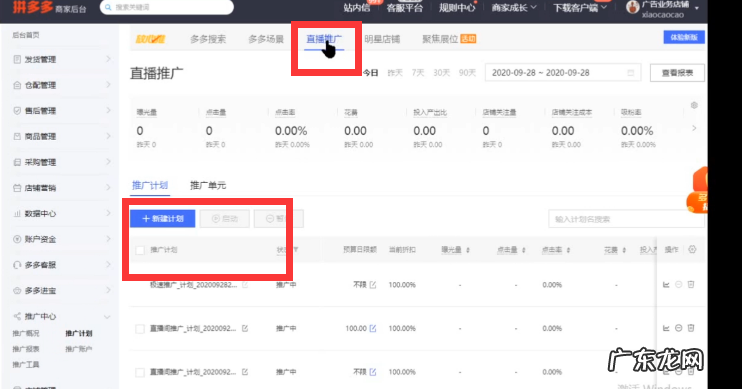Click the 查看报表 button
Viewport: 742px width, 389px height.
click(x=677, y=73)
